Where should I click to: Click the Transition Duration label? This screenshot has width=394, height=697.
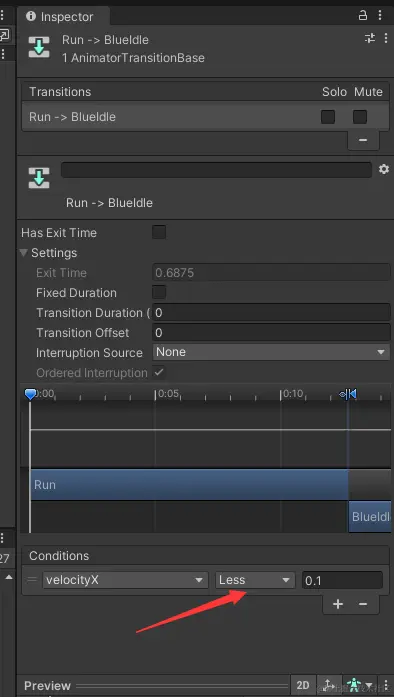(x=93, y=312)
